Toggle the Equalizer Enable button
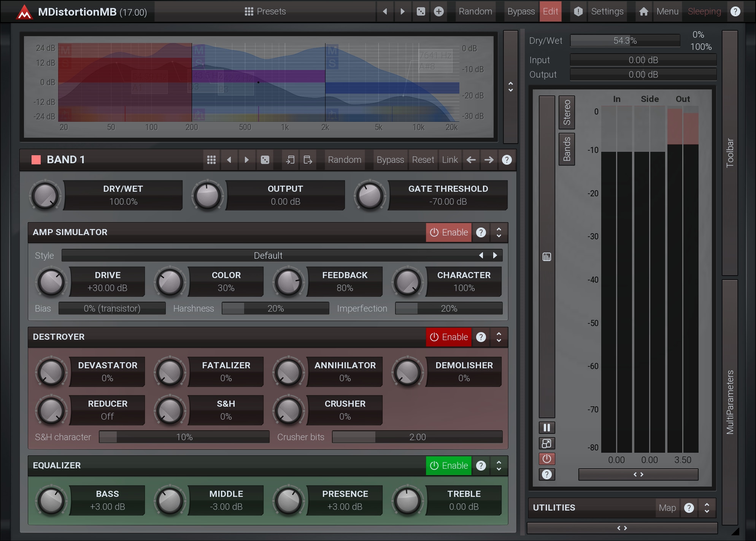 pos(449,466)
